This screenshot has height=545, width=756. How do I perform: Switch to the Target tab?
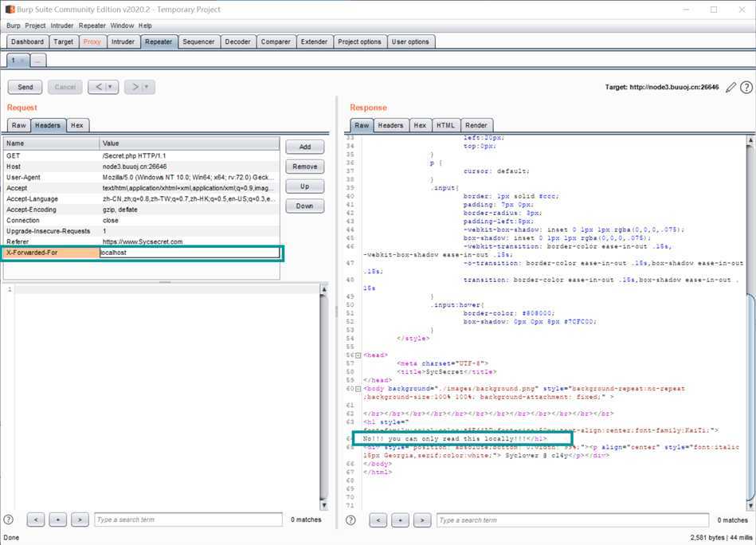point(63,42)
